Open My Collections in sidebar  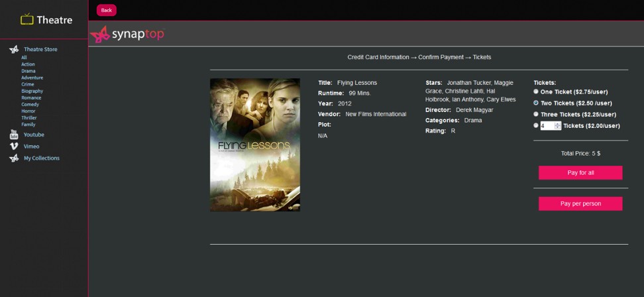coord(42,158)
